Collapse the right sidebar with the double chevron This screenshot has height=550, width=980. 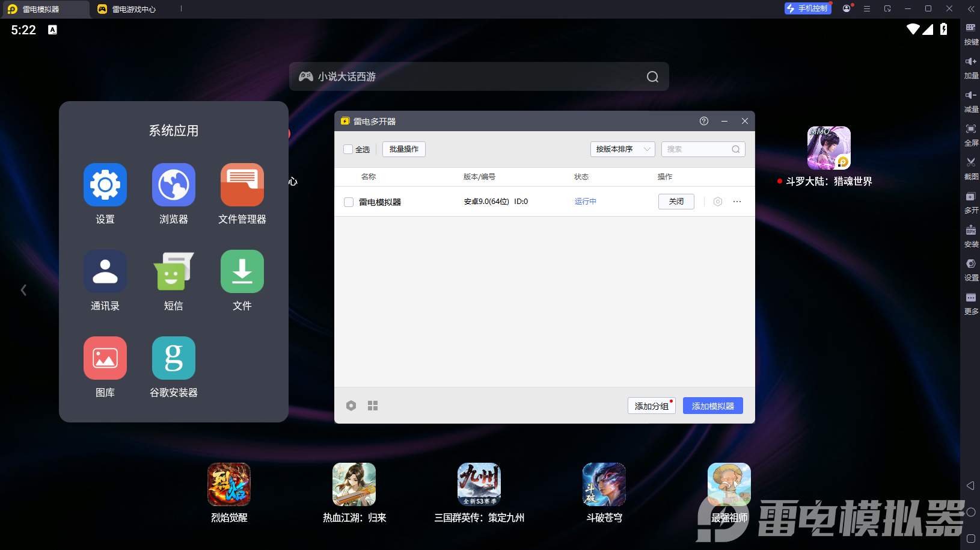(970, 8)
